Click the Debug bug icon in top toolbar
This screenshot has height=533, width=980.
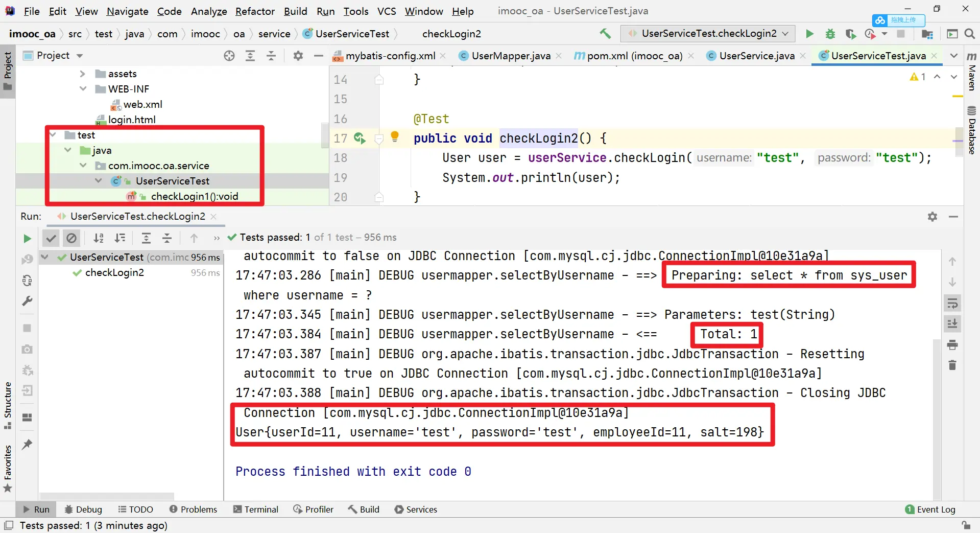point(830,34)
